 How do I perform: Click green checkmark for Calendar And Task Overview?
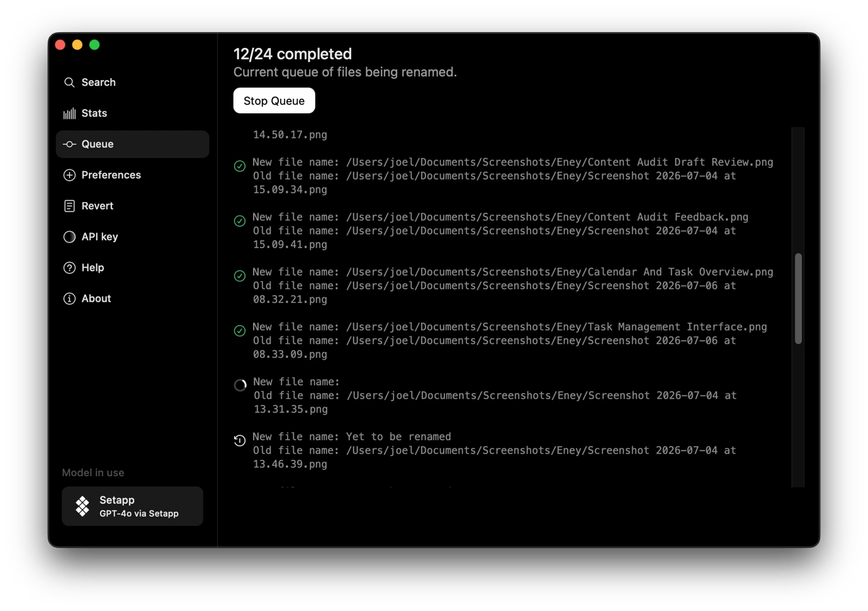pyautogui.click(x=240, y=276)
